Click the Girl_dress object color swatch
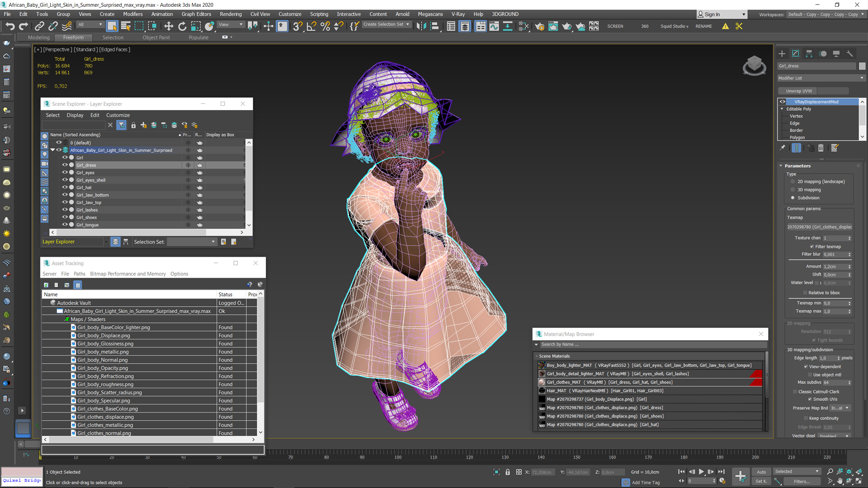 click(x=862, y=66)
